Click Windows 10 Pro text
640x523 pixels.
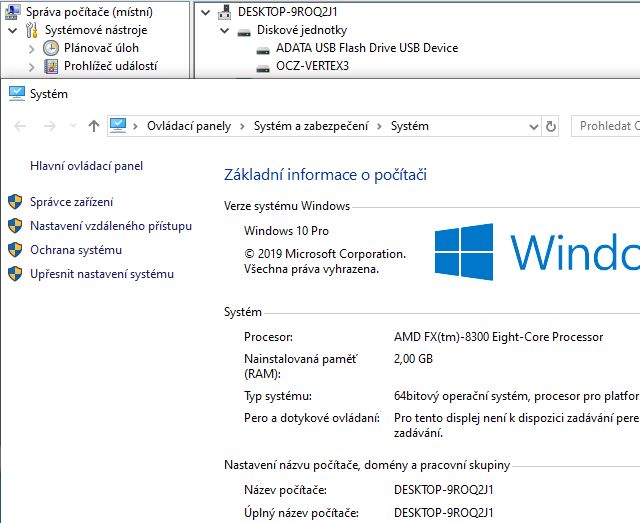(286, 231)
